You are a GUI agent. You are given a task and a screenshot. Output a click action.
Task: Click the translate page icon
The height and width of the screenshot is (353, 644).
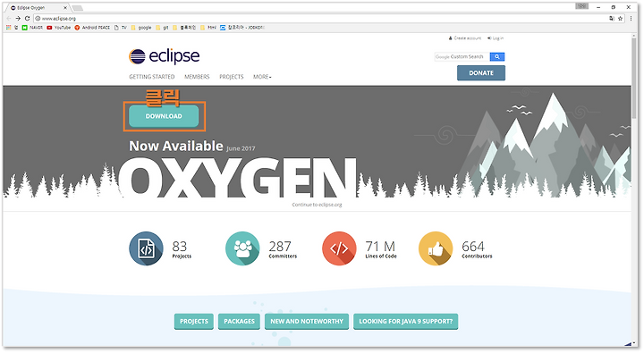coord(612,19)
